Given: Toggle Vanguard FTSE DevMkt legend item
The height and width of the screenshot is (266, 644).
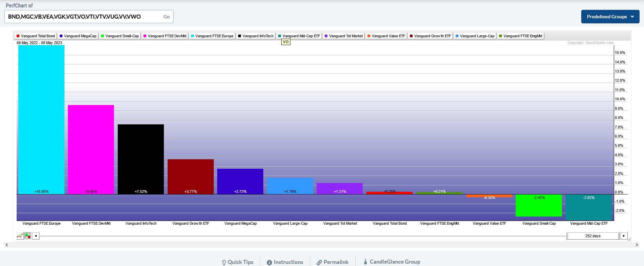Looking at the screenshot, I should point(165,36).
